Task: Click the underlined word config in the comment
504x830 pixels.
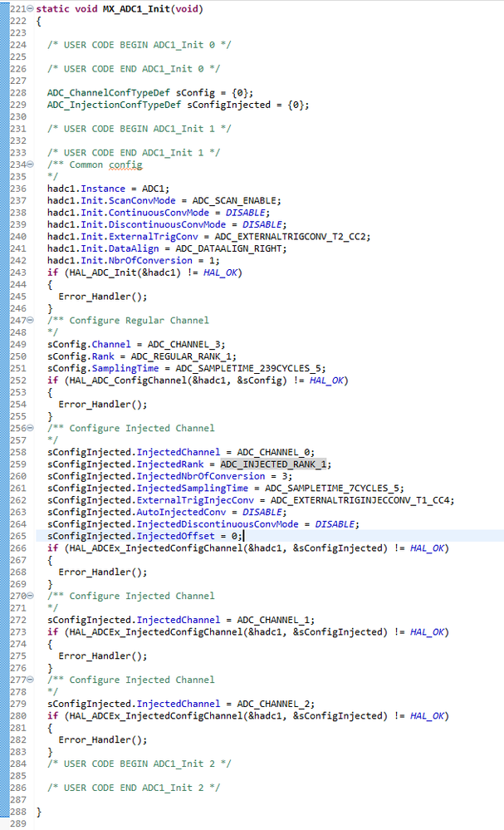Action: coord(125,165)
